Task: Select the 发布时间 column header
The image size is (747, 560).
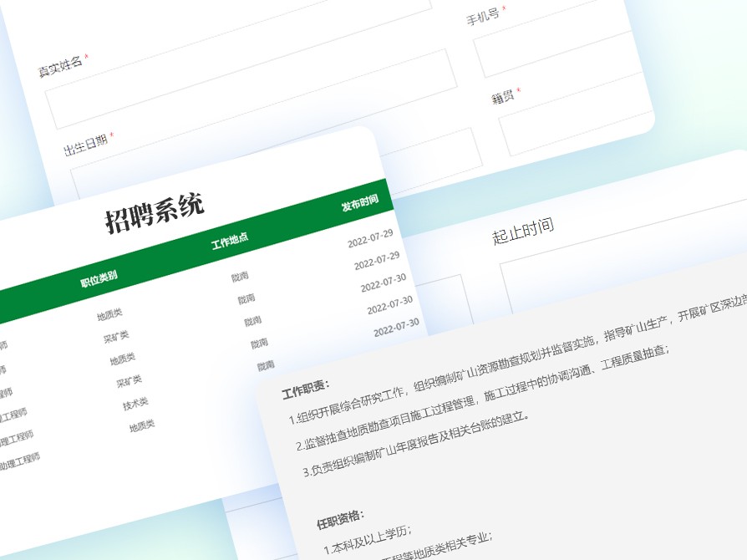Action: (359, 204)
